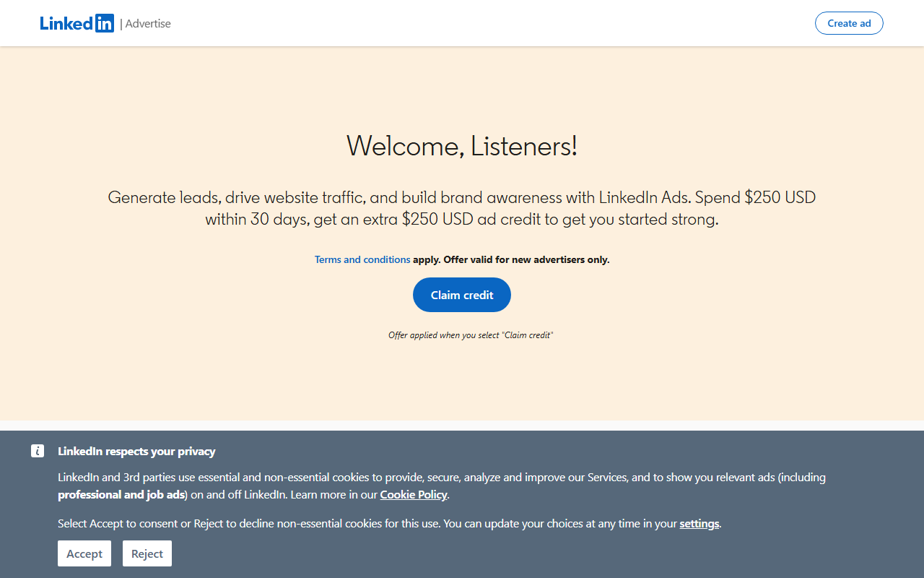Click the LinkedIn logo
Screen dimensions: 924x578
click(77, 23)
